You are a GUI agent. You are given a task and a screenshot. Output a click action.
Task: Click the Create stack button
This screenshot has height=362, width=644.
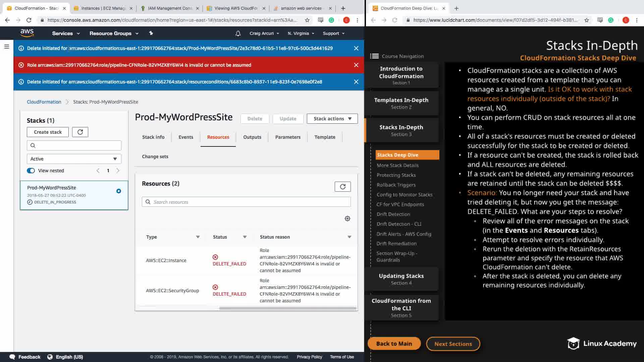coord(48,132)
